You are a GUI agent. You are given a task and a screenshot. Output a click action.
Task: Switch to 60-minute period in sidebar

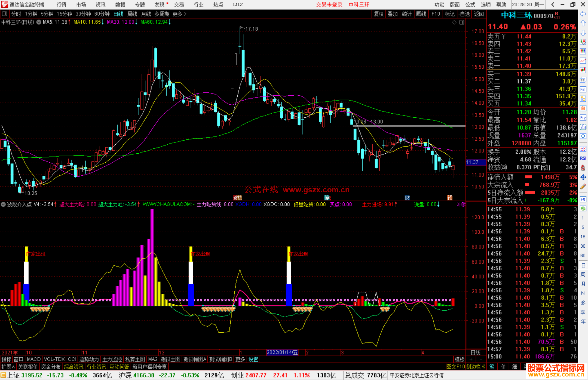pos(583,256)
